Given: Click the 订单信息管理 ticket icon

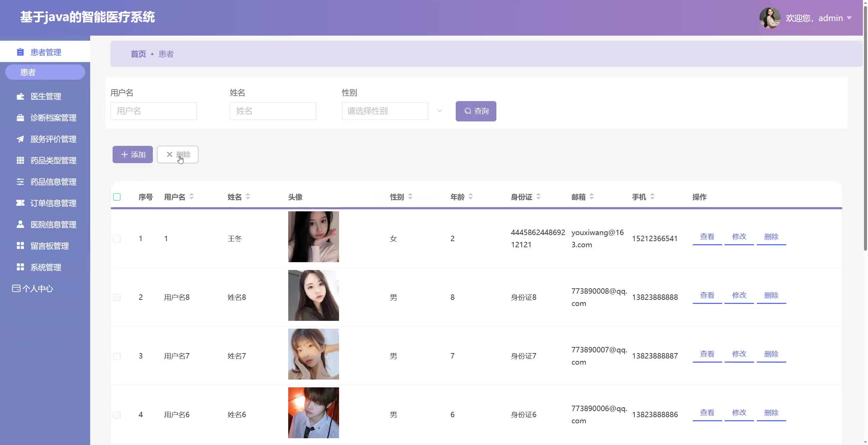Looking at the screenshot, I should tap(20, 203).
